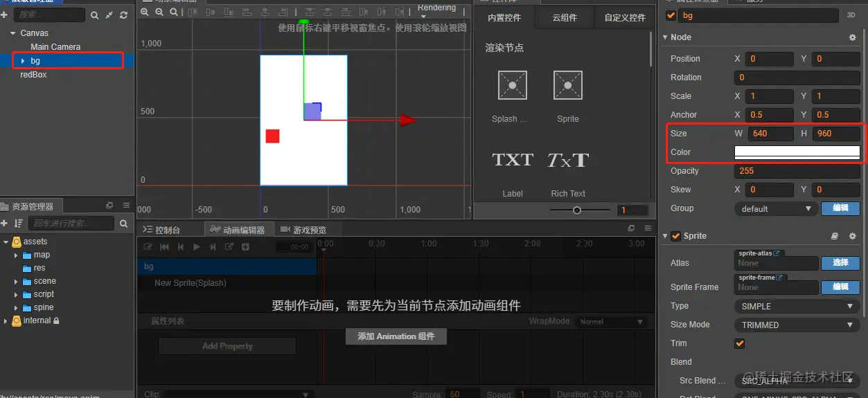Zoom in the scene view
868x398 pixels.
click(145, 12)
